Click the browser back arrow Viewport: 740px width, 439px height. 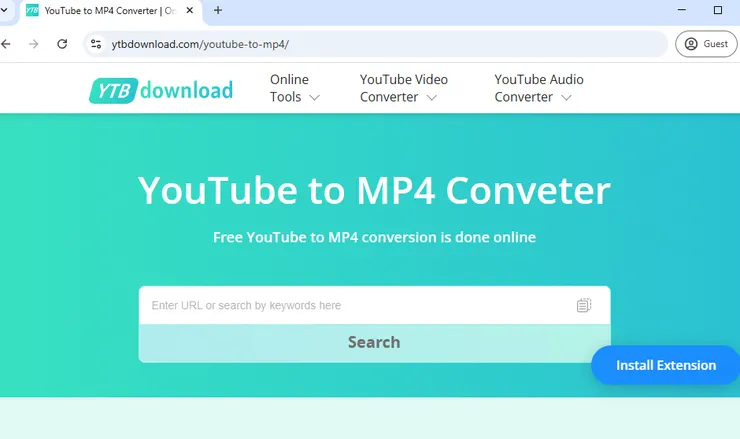(6, 44)
